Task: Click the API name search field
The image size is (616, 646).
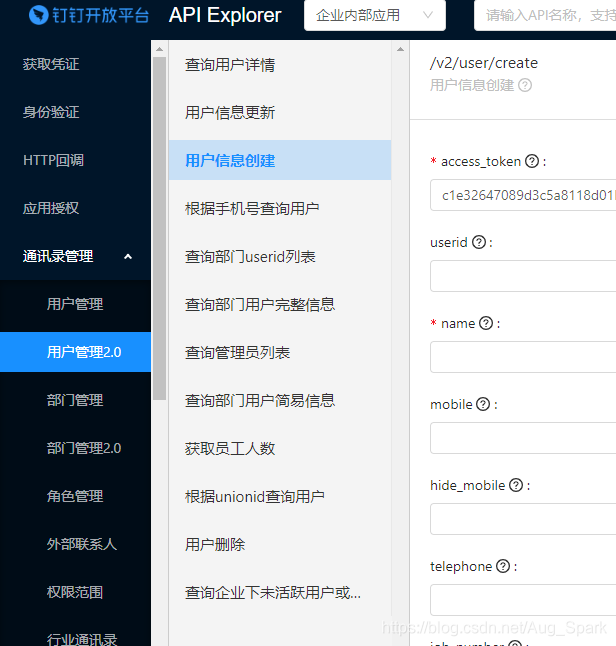Action: tap(545, 16)
